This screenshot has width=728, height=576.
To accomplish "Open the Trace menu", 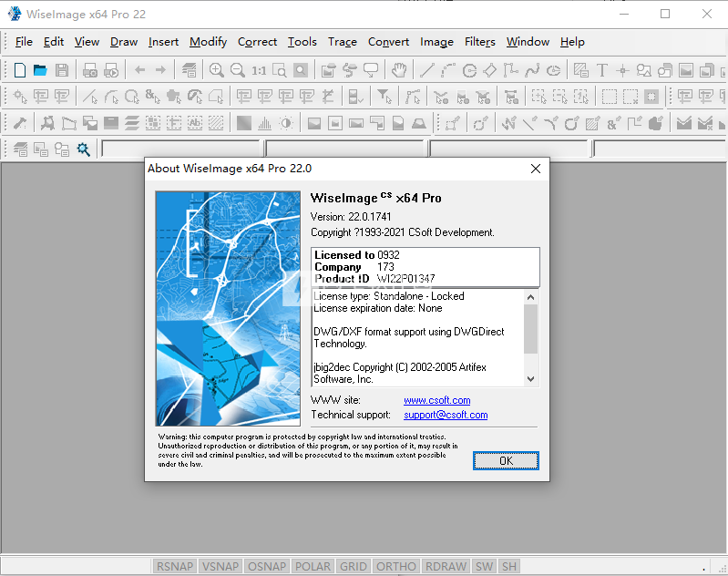I will (343, 42).
